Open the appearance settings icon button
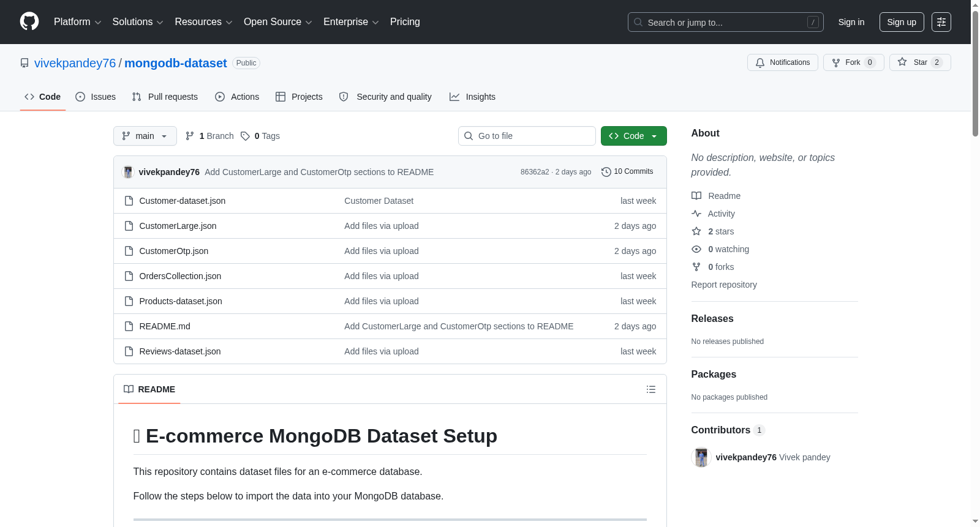This screenshot has height=527, width=980. coord(941,22)
